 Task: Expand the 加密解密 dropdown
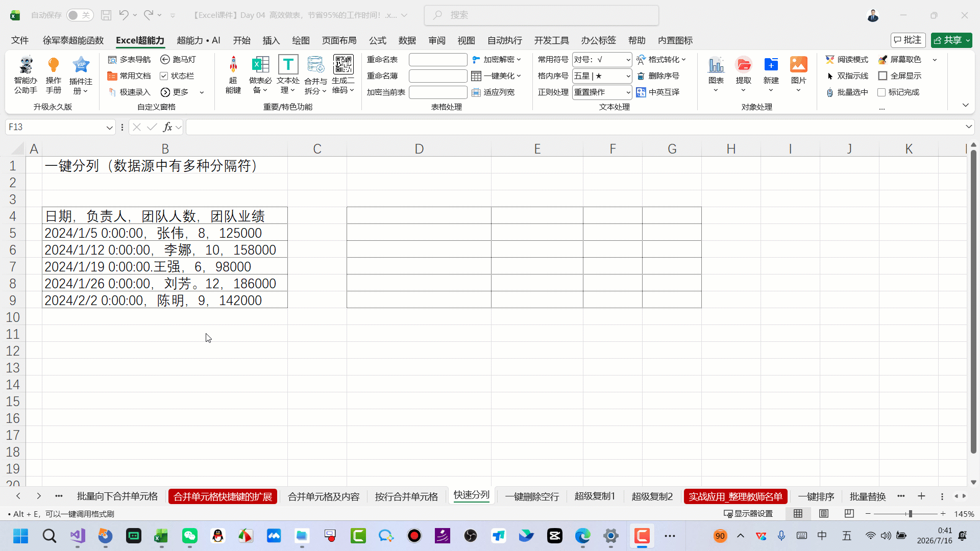pos(519,60)
